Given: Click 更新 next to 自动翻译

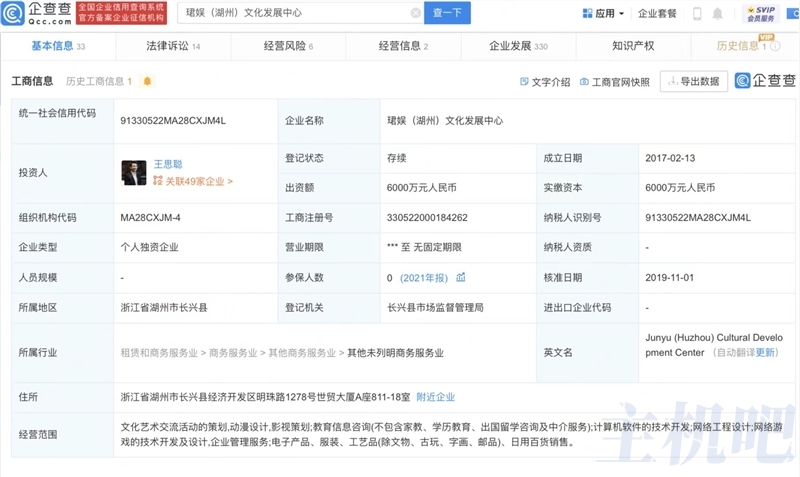Looking at the screenshot, I should (x=765, y=353).
